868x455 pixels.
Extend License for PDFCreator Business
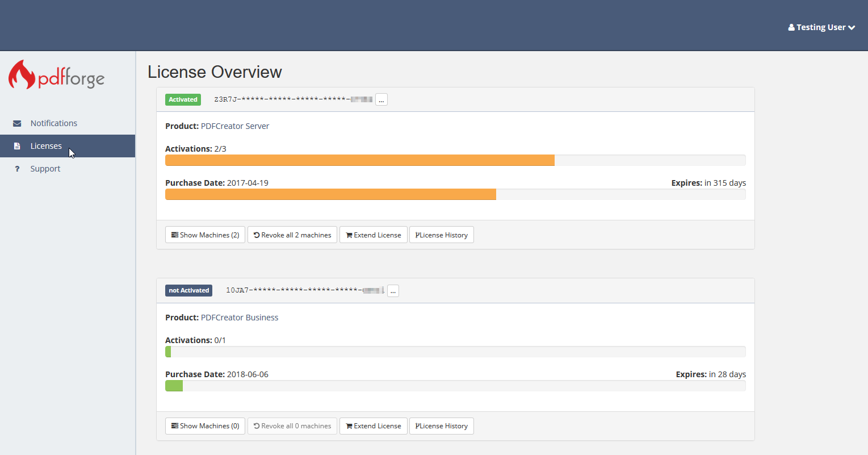point(374,426)
